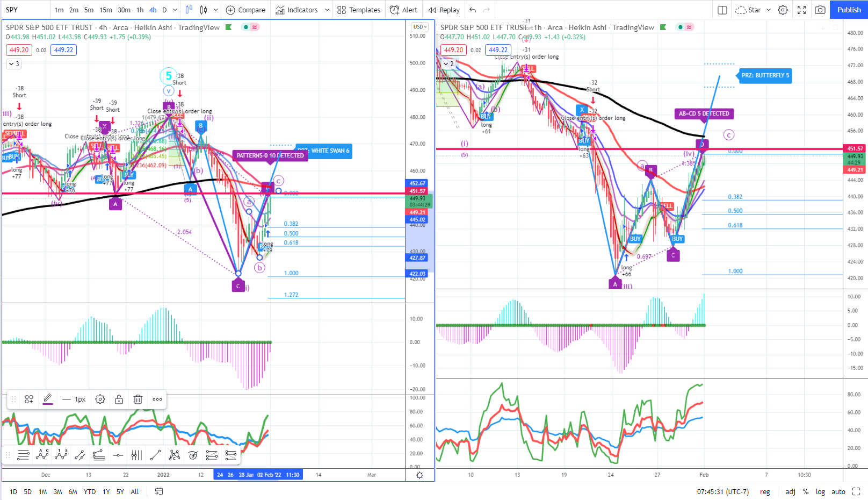Open the Indicators menu
The width and height of the screenshot is (868, 500).
(x=296, y=10)
